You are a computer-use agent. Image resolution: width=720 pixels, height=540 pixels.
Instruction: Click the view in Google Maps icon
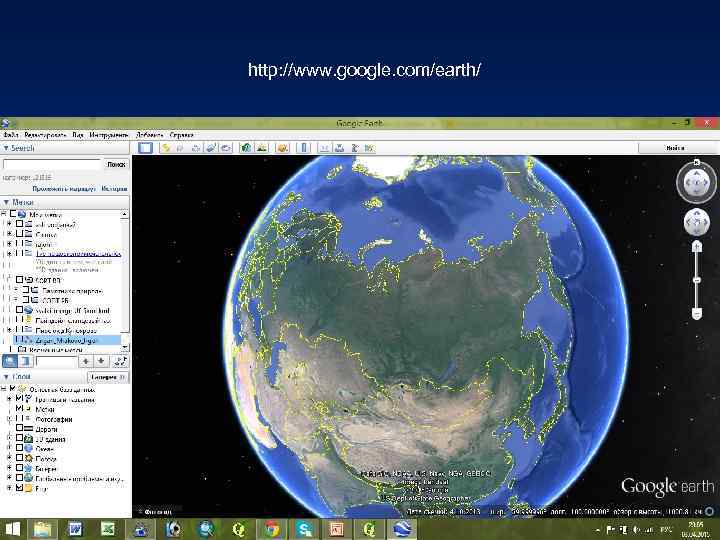(x=369, y=148)
